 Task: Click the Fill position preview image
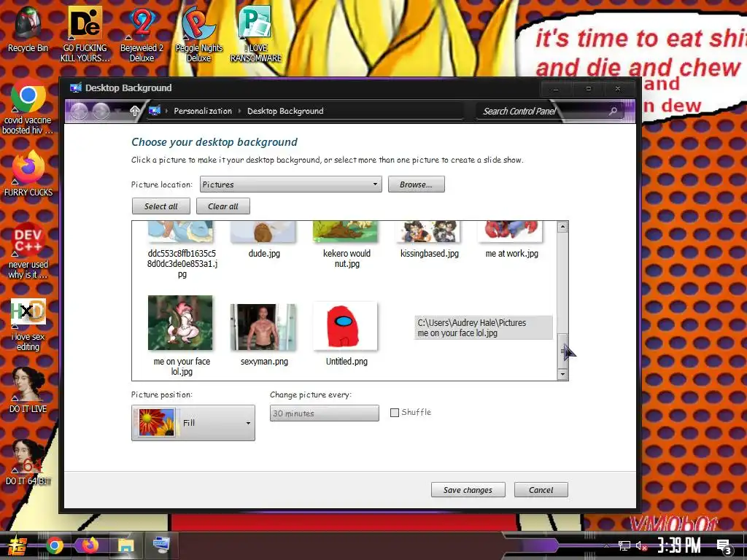point(156,422)
